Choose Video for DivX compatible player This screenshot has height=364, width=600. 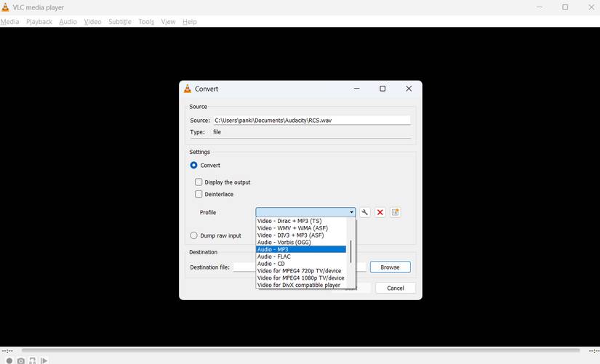point(301,285)
